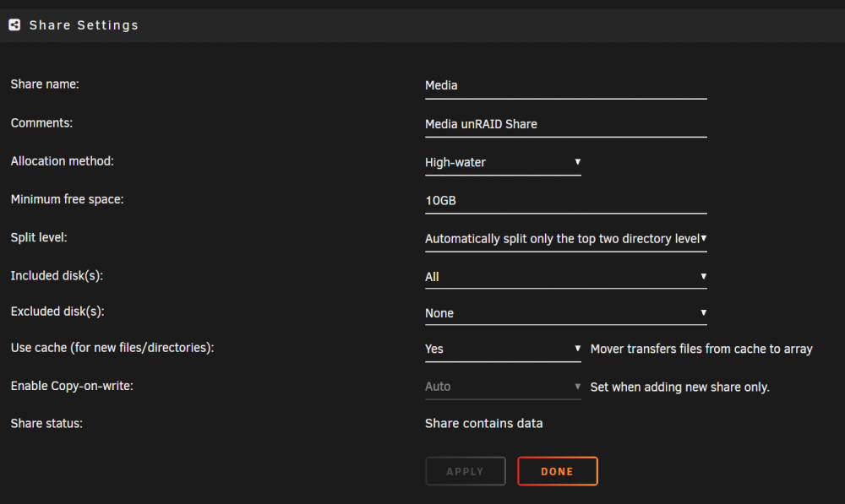Open the Use cache Yes dropdown
This screenshot has width=845, height=504.
[503, 349]
